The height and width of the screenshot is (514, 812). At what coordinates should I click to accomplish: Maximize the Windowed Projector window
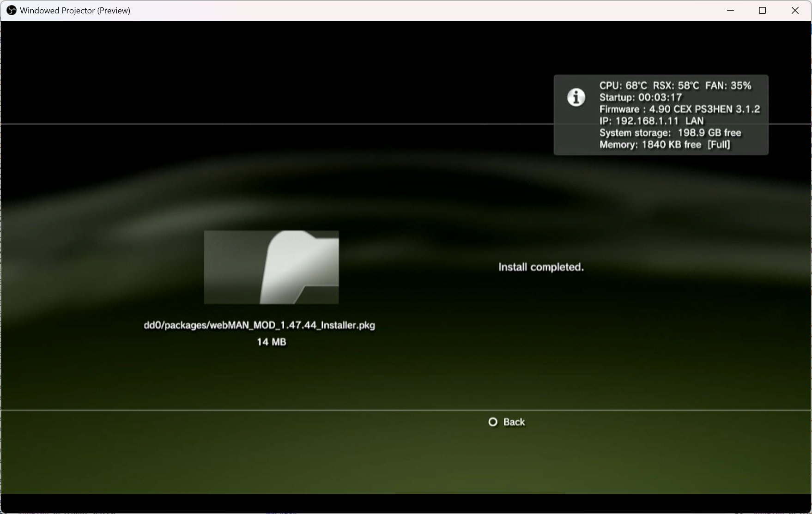click(762, 10)
